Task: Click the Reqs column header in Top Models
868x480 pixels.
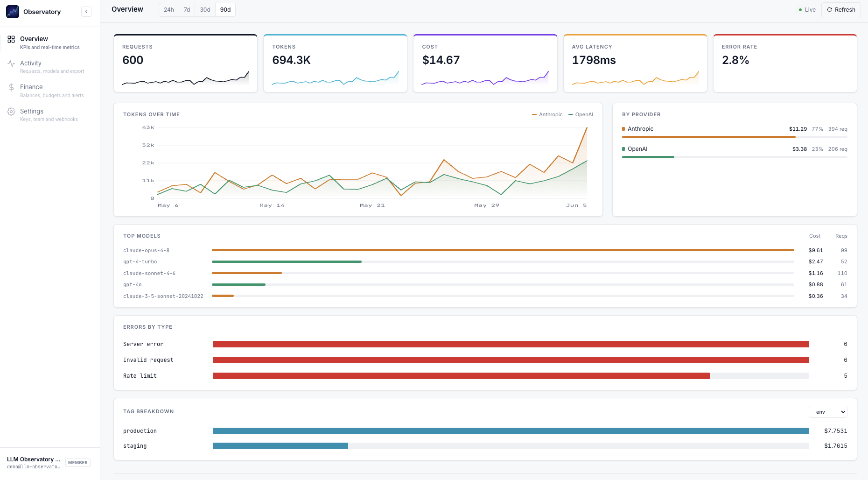Action: 841,236
